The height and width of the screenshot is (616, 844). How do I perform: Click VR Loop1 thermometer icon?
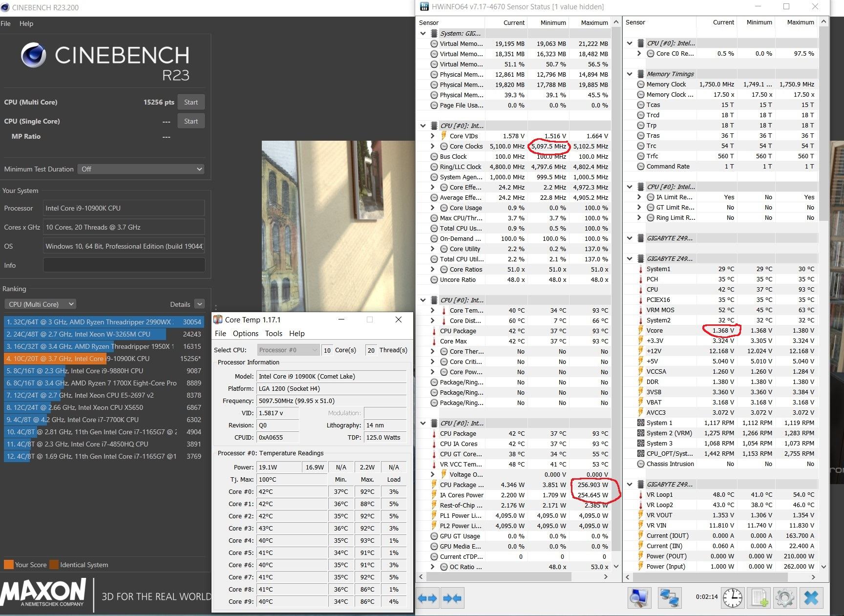tap(640, 494)
